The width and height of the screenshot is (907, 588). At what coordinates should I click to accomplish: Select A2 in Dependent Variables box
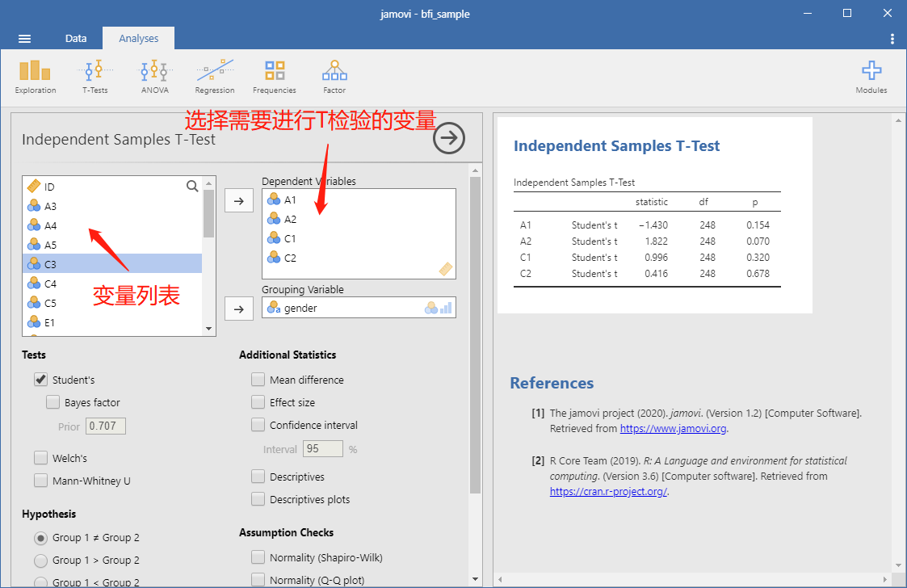(x=359, y=219)
